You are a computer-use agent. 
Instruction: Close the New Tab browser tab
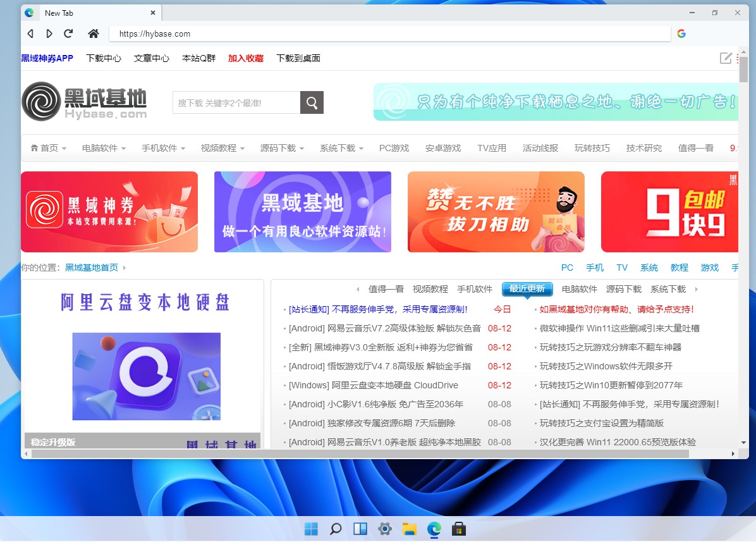click(x=153, y=13)
